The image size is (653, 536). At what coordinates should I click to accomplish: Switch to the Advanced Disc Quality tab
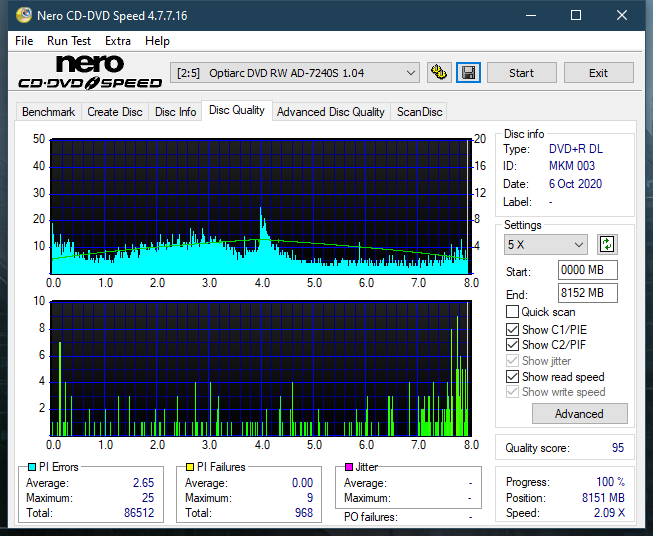pos(331,112)
